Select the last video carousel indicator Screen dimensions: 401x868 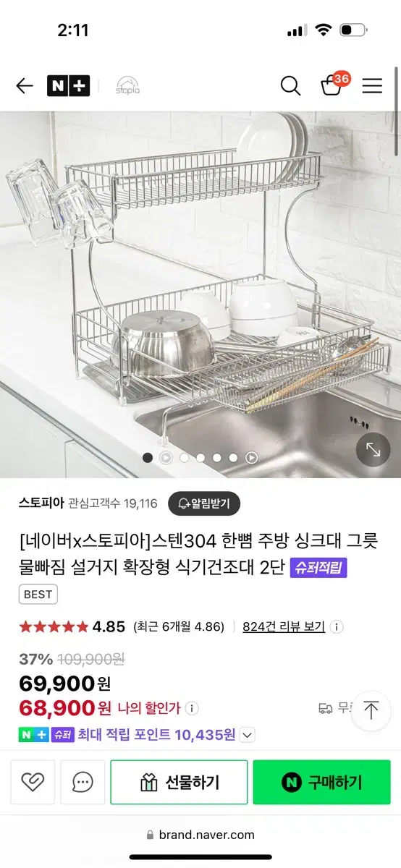pos(251,457)
